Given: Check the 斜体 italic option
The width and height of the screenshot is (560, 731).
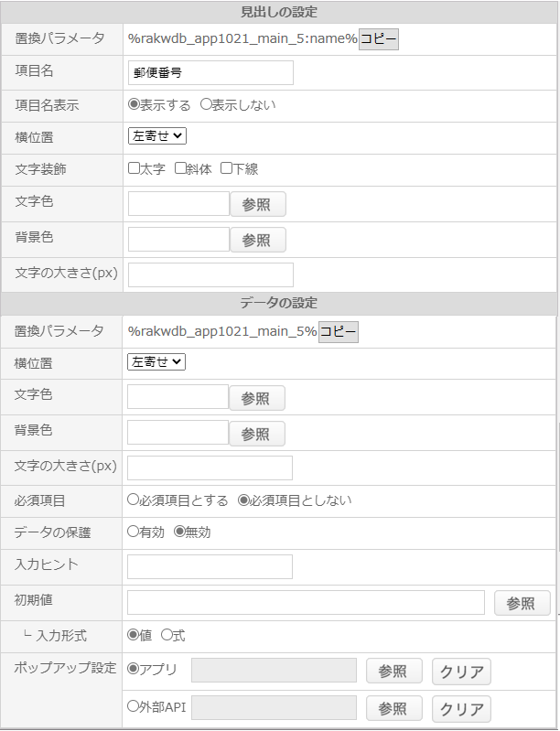Looking at the screenshot, I should tap(180, 167).
